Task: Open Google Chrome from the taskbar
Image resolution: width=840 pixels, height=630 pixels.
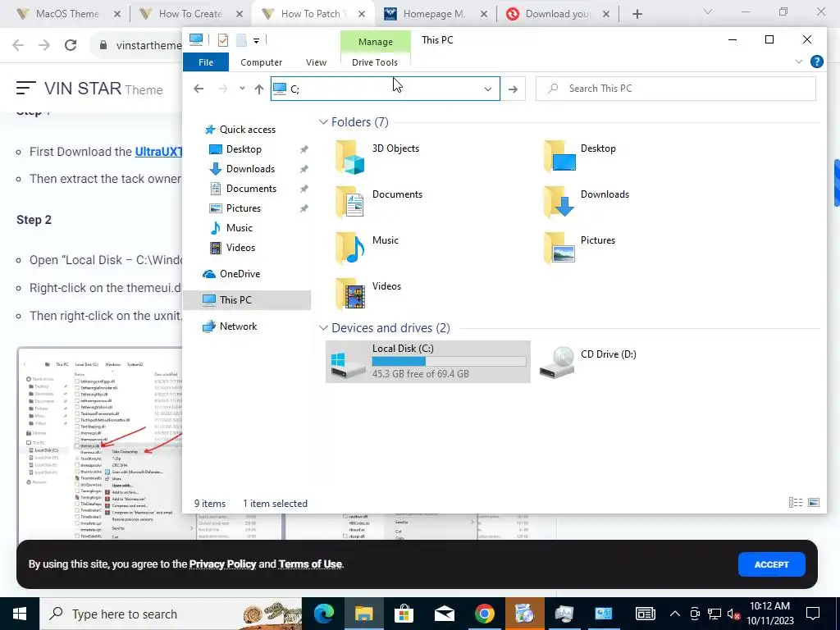Action: (x=484, y=614)
